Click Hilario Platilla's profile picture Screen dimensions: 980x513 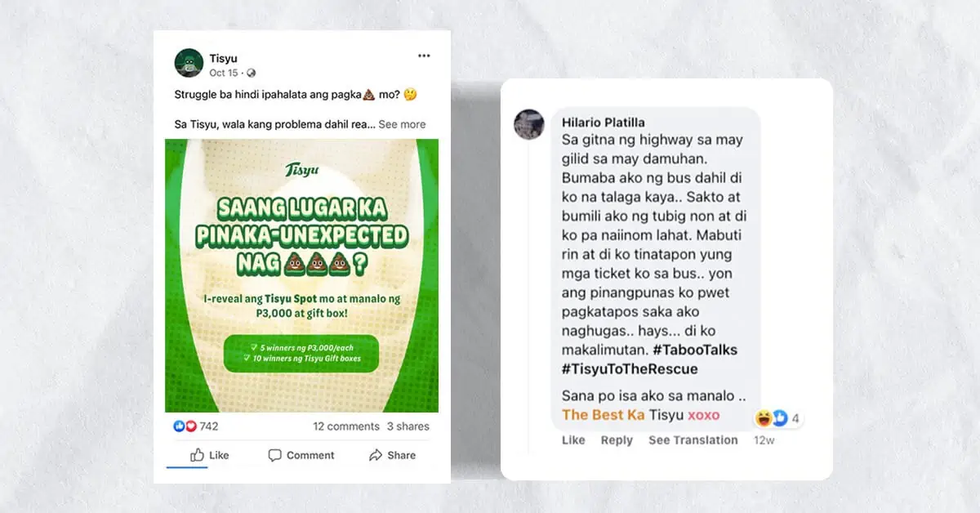point(528,124)
